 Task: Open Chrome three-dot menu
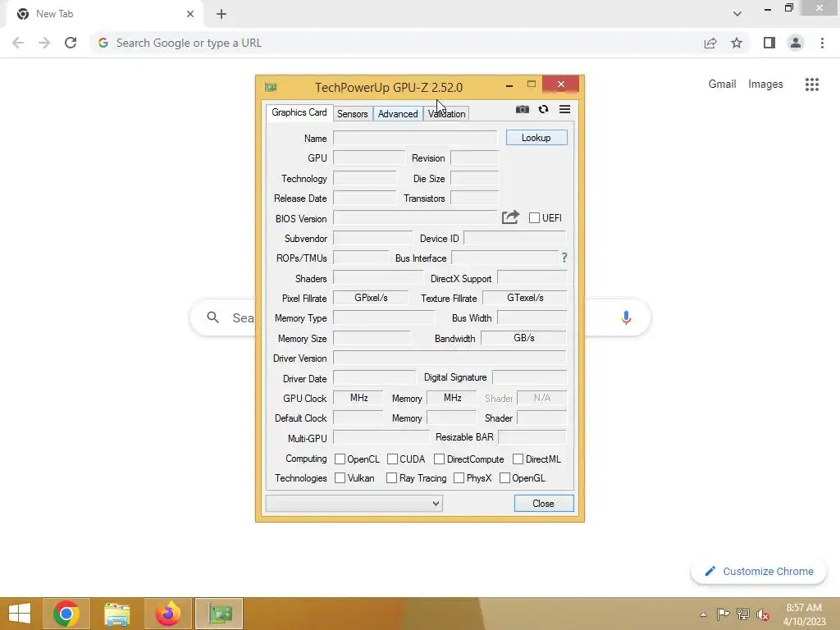pos(822,43)
